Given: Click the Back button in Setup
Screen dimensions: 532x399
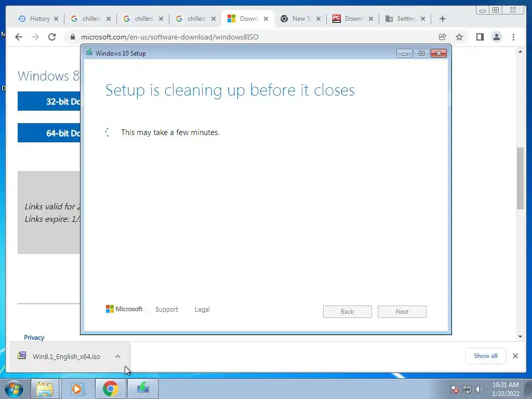Looking at the screenshot, I should [x=348, y=312].
